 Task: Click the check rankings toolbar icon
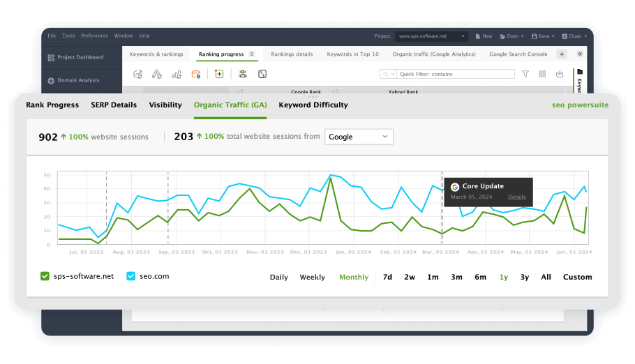137,74
